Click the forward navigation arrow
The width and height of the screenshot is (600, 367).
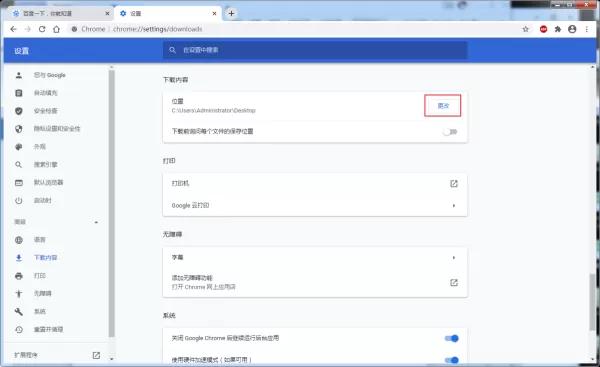coord(28,29)
